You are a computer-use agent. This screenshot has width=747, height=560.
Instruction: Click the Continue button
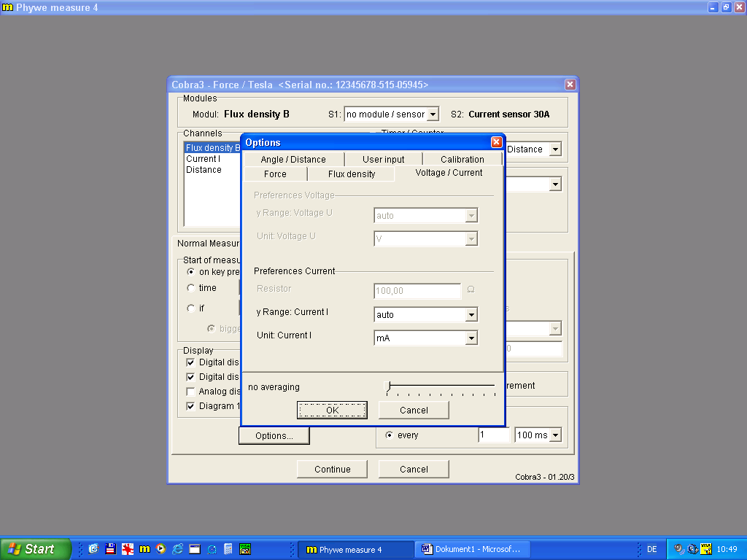(x=332, y=469)
